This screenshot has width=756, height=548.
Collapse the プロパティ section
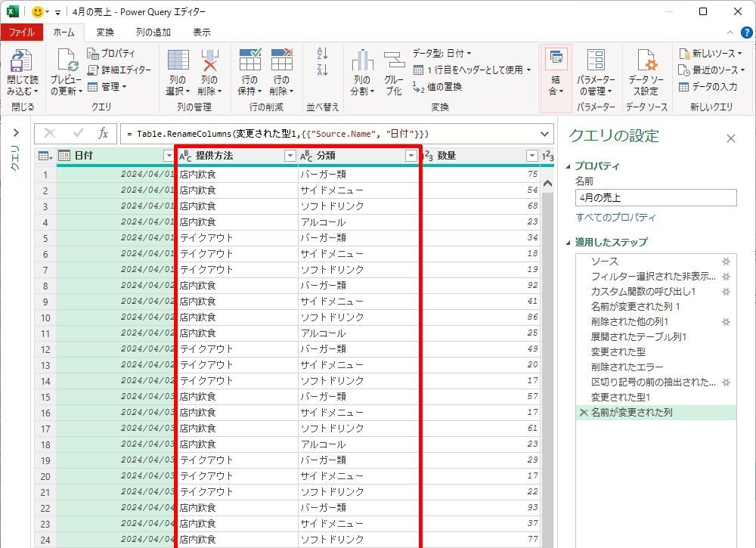(x=569, y=166)
